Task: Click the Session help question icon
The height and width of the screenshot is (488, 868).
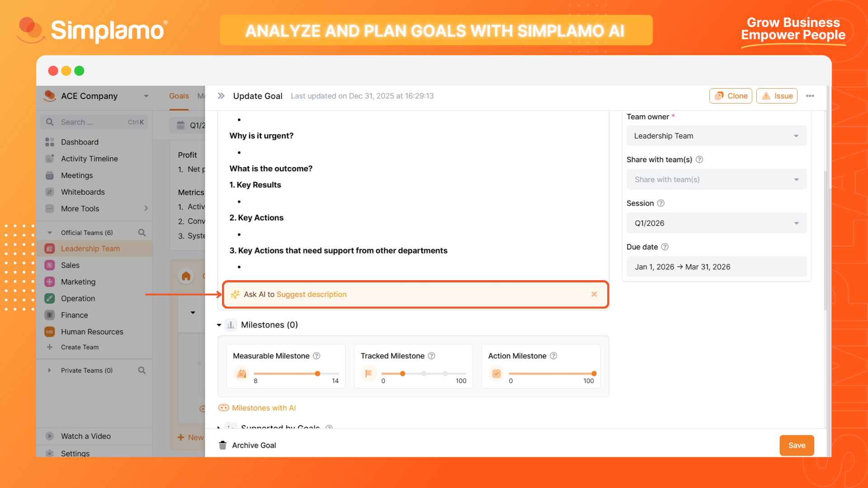Action: click(660, 203)
